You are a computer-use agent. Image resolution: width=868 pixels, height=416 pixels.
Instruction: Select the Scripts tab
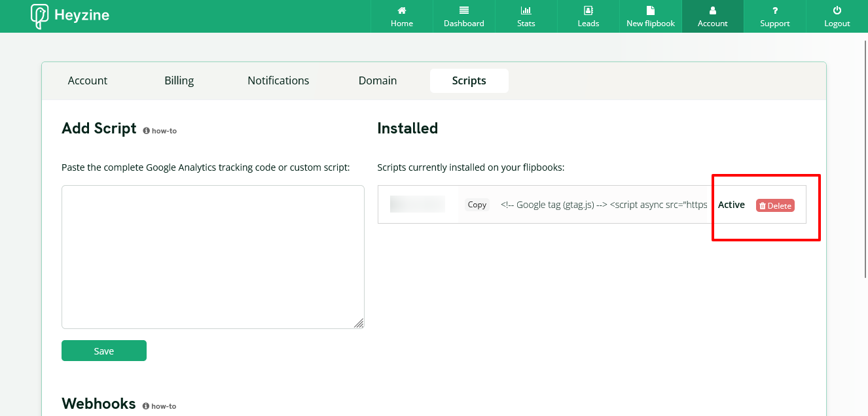[x=469, y=80]
